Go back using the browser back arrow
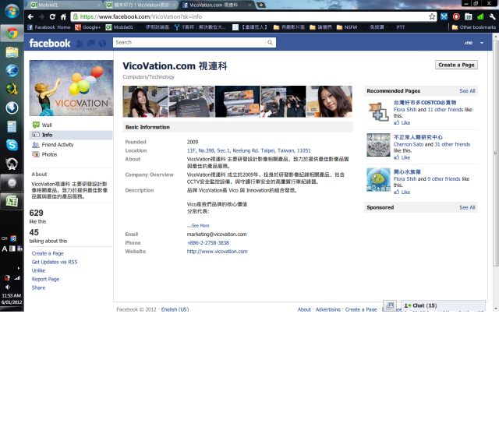This screenshot has width=499, height=448. coord(30,17)
